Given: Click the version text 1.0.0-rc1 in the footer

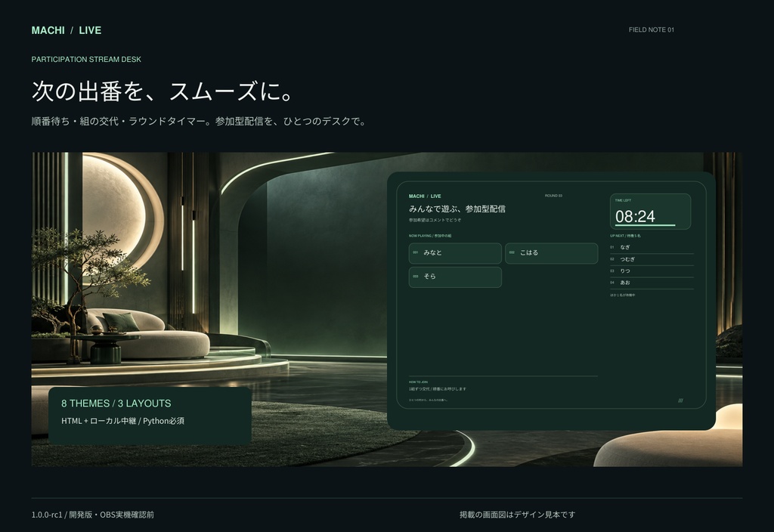Looking at the screenshot, I should [x=47, y=515].
